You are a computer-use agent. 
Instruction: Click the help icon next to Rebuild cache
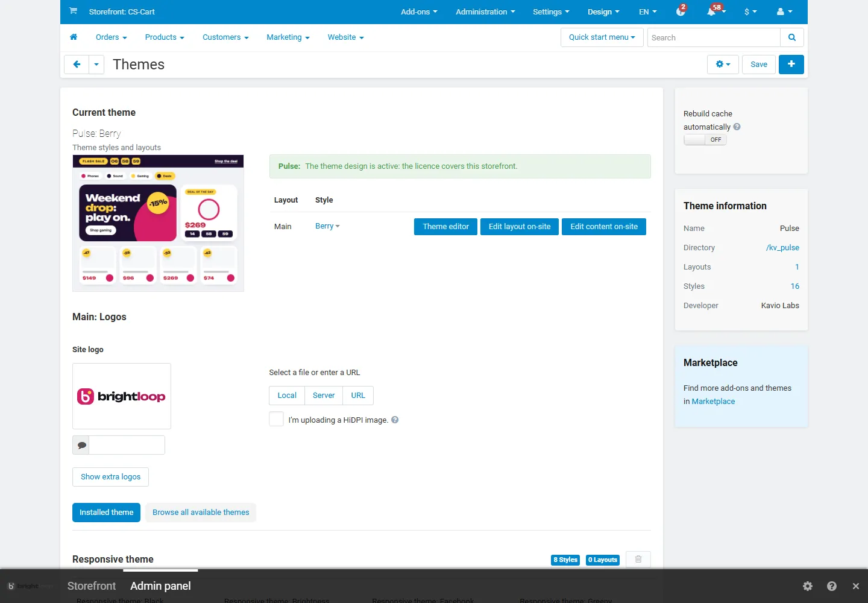tap(737, 127)
